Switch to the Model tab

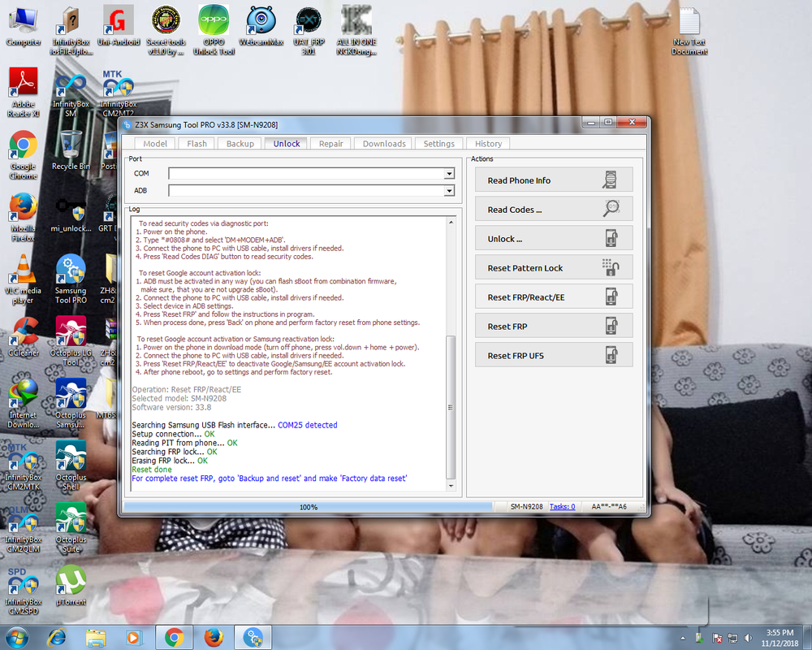(x=155, y=144)
